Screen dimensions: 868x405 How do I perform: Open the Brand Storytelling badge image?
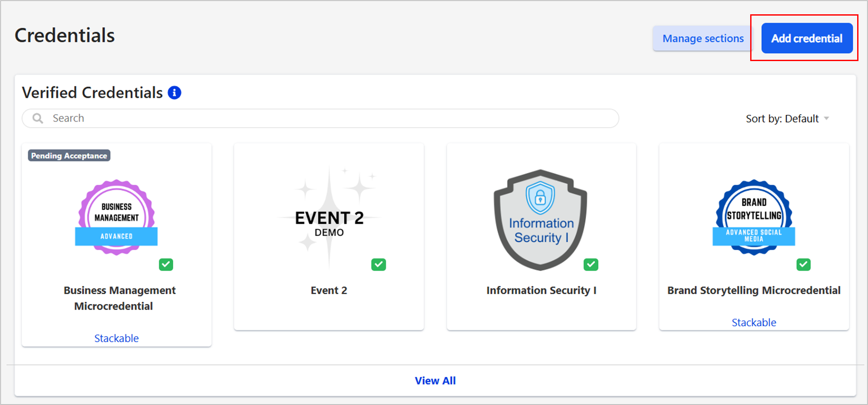(754, 217)
